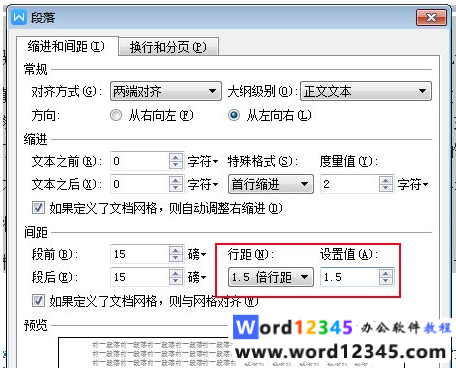Open the 文本之前 unit 字符 dropdown

(x=203, y=162)
